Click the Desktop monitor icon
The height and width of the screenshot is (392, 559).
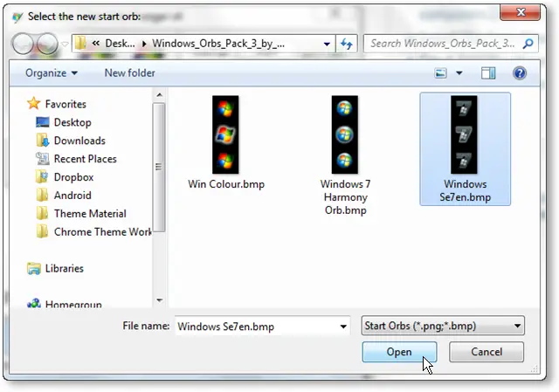pyautogui.click(x=43, y=122)
